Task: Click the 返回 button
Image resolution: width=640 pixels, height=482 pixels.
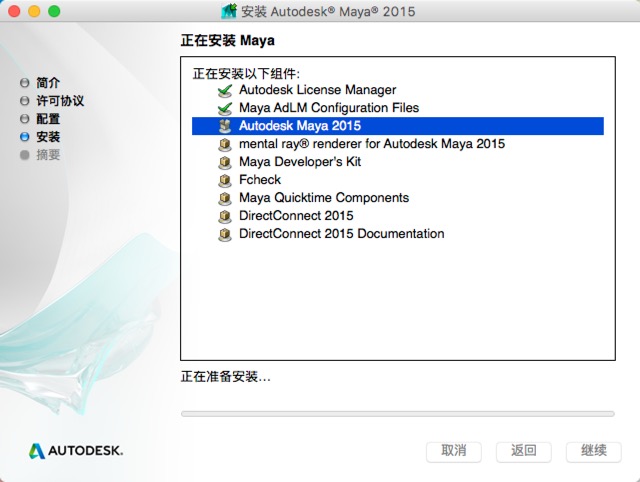Action: (x=524, y=452)
